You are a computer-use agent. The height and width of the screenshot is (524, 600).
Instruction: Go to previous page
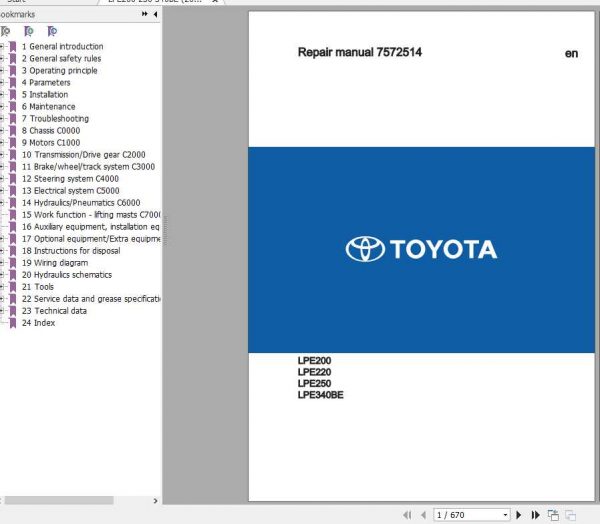tap(424, 515)
